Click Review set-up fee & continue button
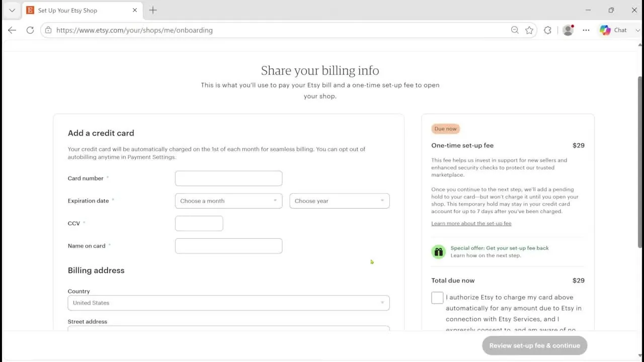Image resolution: width=644 pixels, height=362 pixels. pyautogui.click(x=534, y=345)
